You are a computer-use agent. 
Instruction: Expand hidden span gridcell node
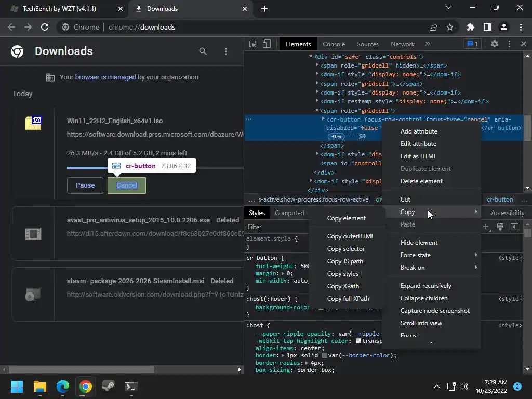coord(317,64)
